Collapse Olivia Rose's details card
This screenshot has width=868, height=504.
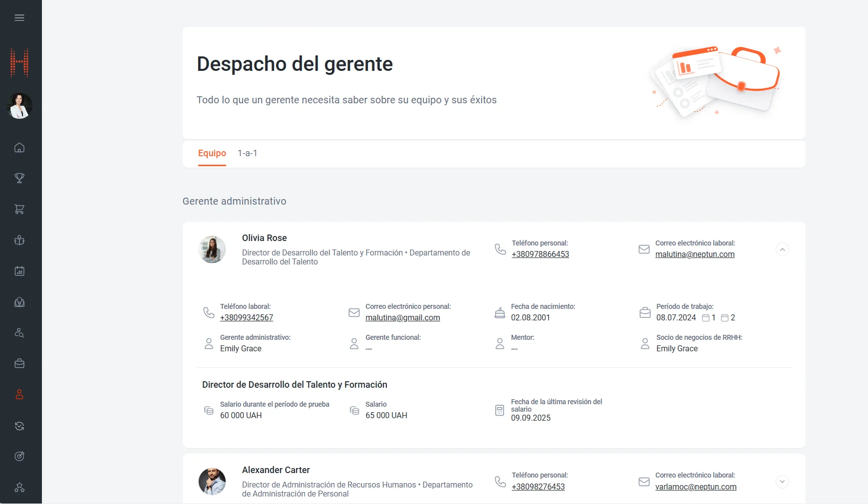(x=782, y=250)
